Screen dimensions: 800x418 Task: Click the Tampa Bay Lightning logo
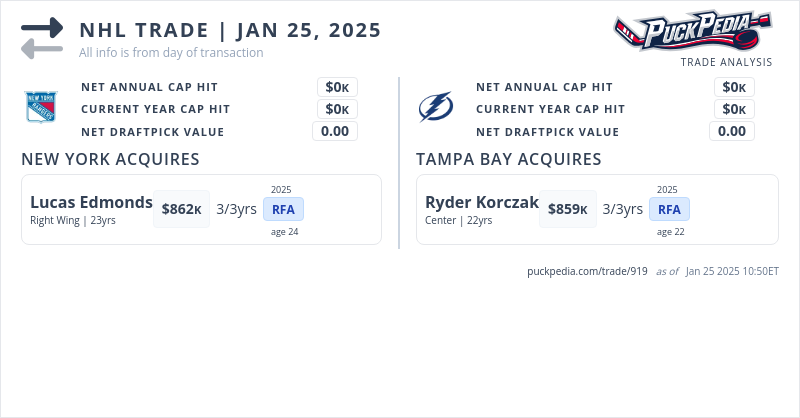pyautogui.click(x=435, y=106)
